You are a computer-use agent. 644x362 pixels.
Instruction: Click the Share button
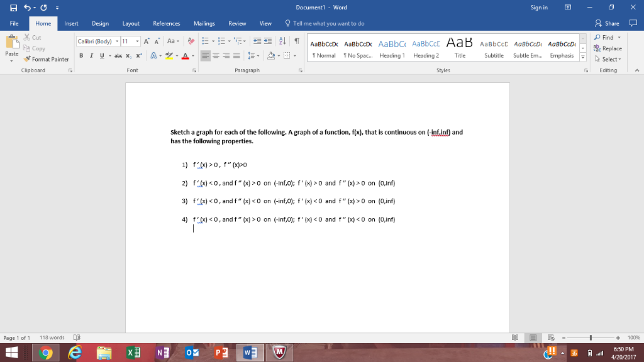click(608, 23)
